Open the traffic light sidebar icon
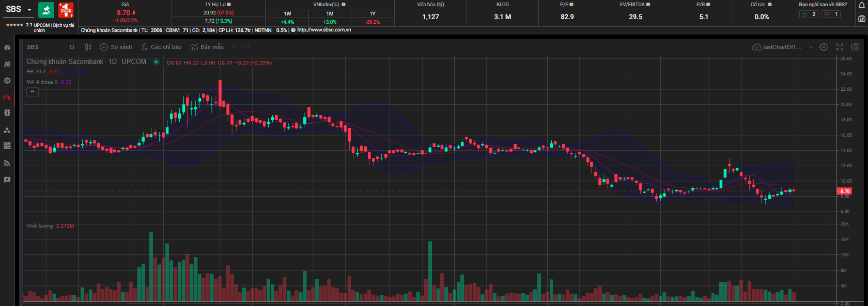Image resolution: width=868 pixels, height=306 pixels. pos(7,112)
